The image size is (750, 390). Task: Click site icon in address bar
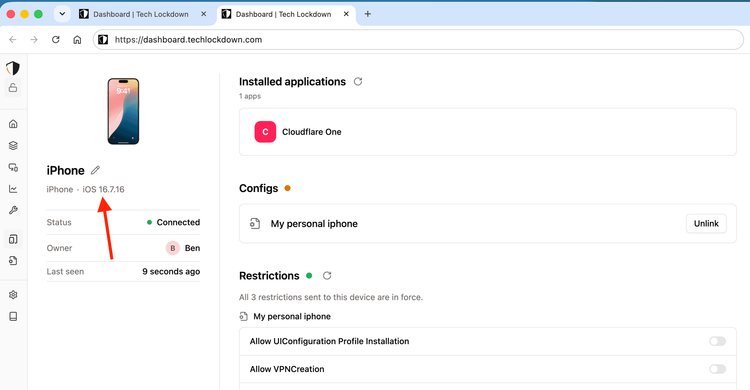pyautogui.click(x=103, y=40)
